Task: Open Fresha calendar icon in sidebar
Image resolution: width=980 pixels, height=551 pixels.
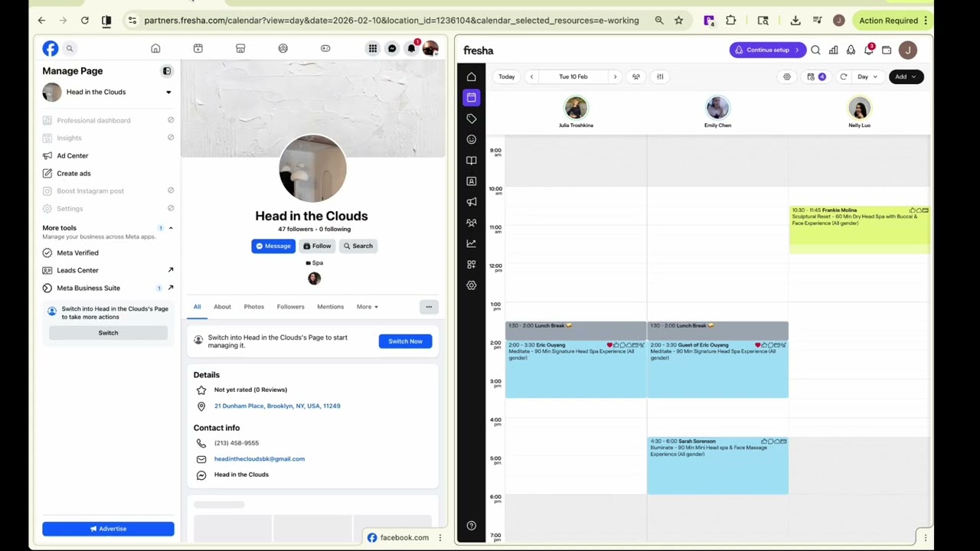Action: pyautogui.click(x=472, y=97)
